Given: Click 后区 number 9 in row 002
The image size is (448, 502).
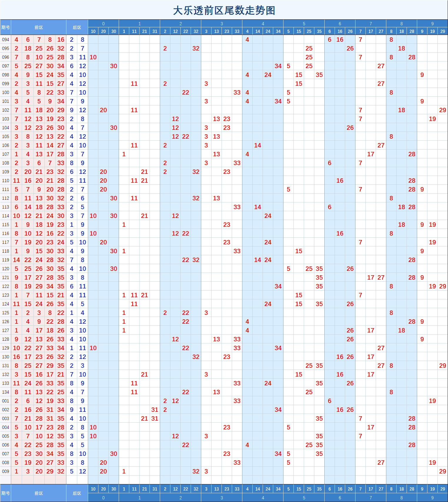Looking at the screenshot, I should click(72, 410).
